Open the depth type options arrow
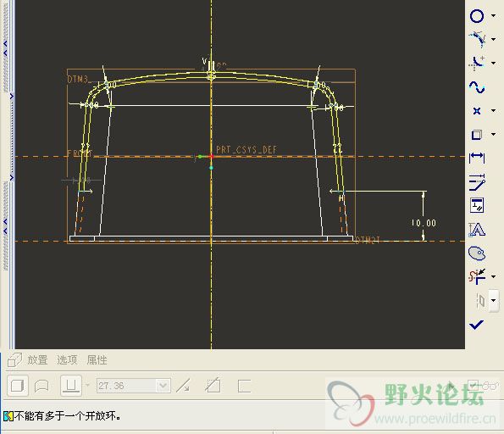The width and height of the screenshot is (504, 434). [87, 385]
